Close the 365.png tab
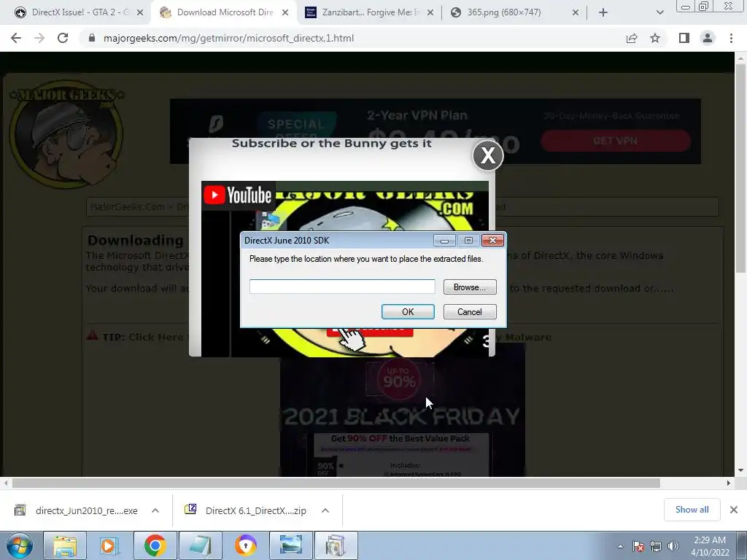Viewport: 747px width, 560px height. coord(576,13)
